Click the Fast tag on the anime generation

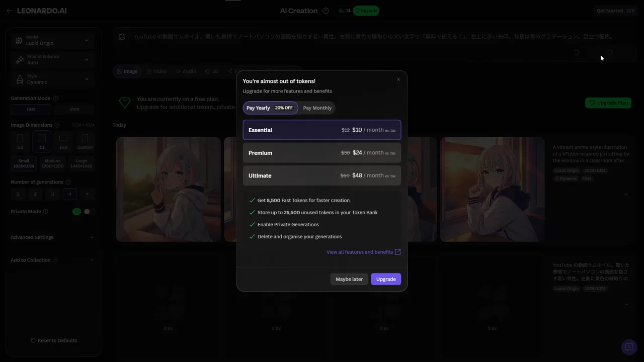coord(587,178)
